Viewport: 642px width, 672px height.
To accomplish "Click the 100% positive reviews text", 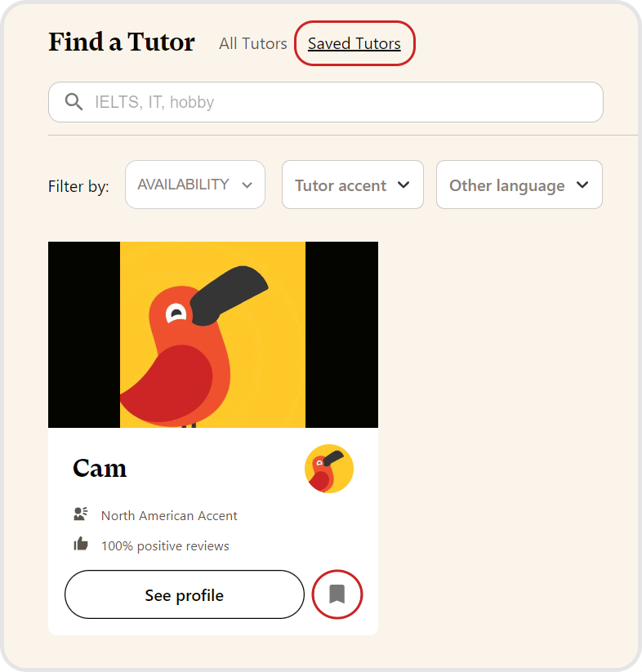I will pos(165,545).
